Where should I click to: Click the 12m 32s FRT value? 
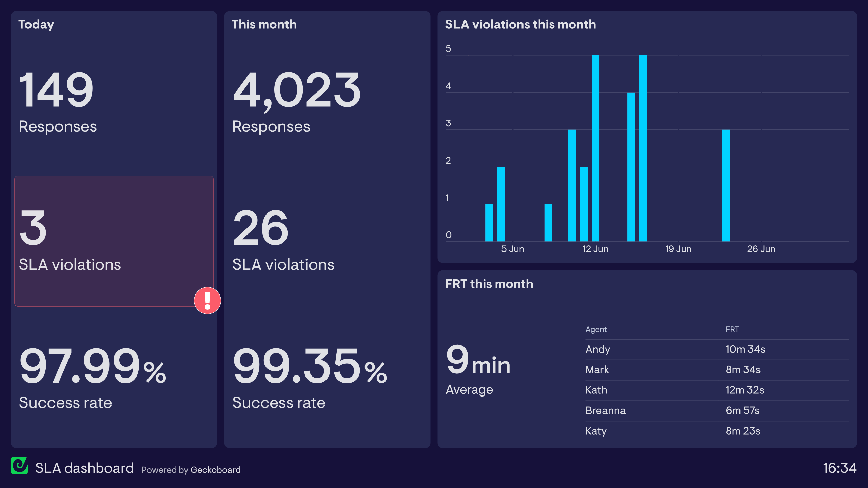coord(745,390)
